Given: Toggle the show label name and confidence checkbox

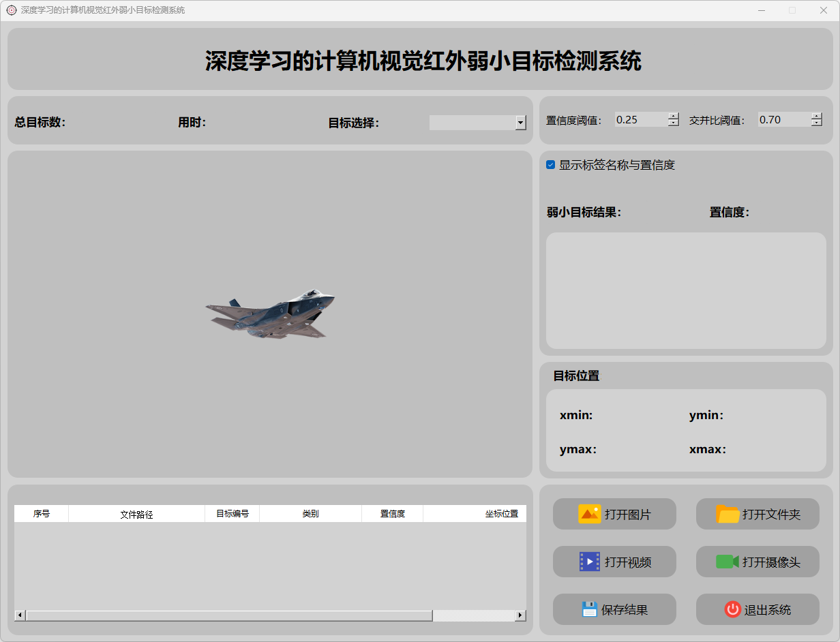Looking at the screenshot, I should pos(551,165).
